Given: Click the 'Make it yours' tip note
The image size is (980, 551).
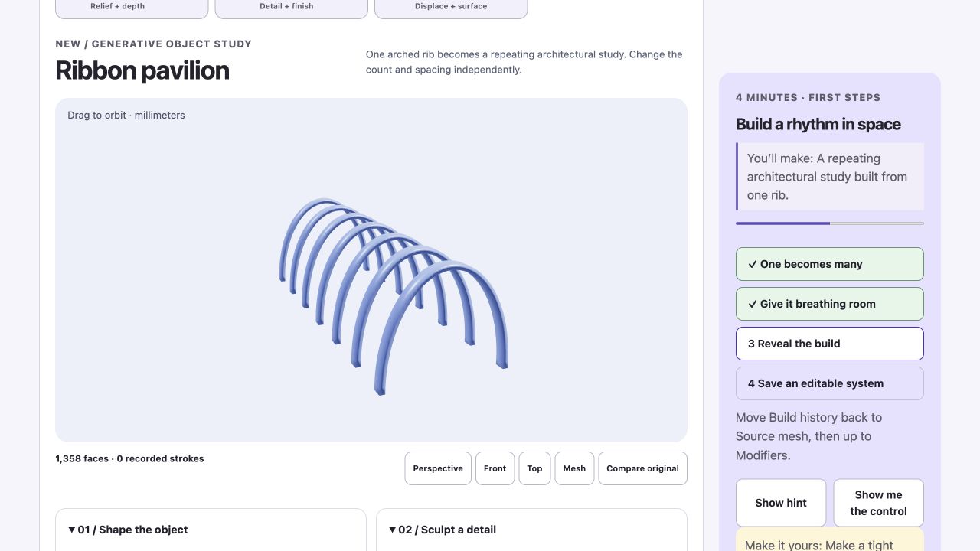Looking at the screenshot, I should click(830, 540).
